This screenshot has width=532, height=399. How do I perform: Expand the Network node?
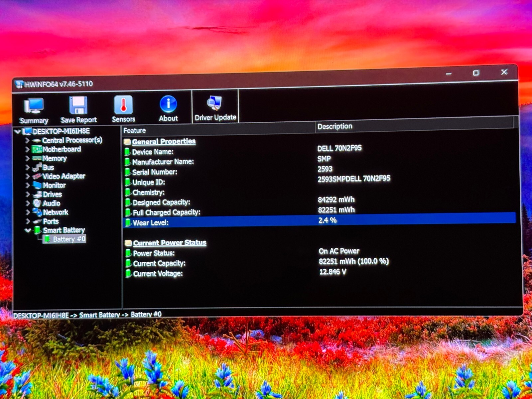click(28, 212)
